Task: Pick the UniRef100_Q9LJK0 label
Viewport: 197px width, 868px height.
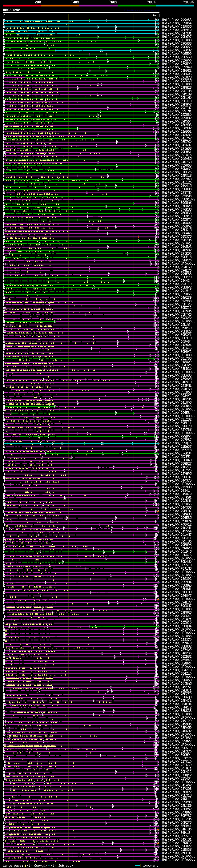Action: pos(177,101)
